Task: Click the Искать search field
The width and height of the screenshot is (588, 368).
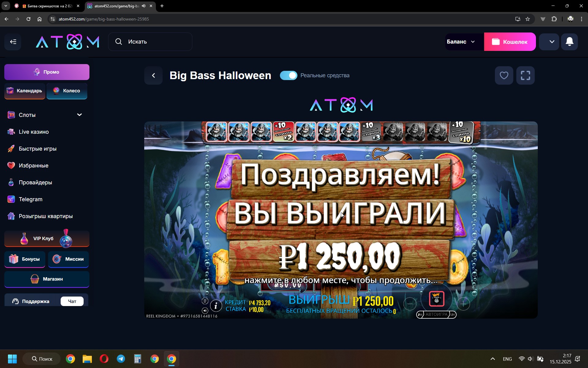Action: point(150,42)
